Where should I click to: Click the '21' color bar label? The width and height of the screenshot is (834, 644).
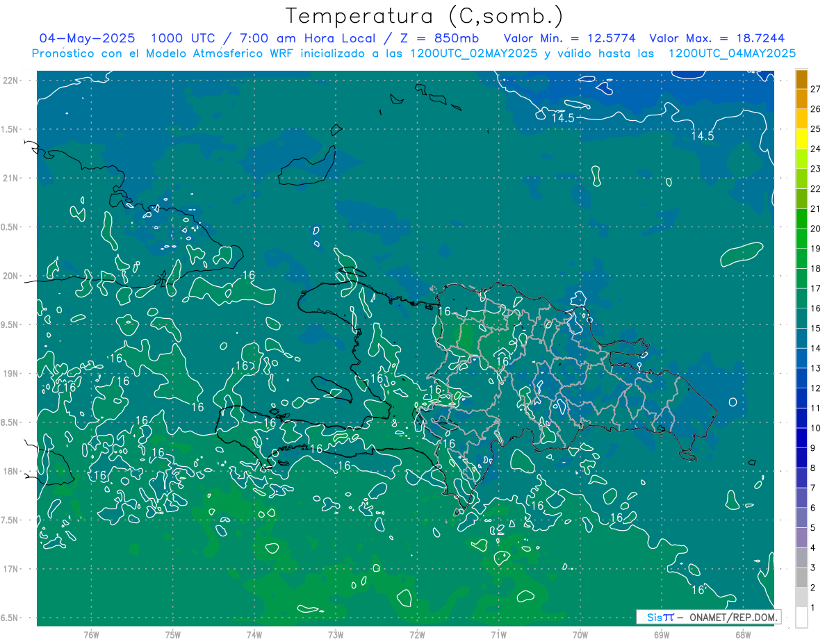click(816, 209)
